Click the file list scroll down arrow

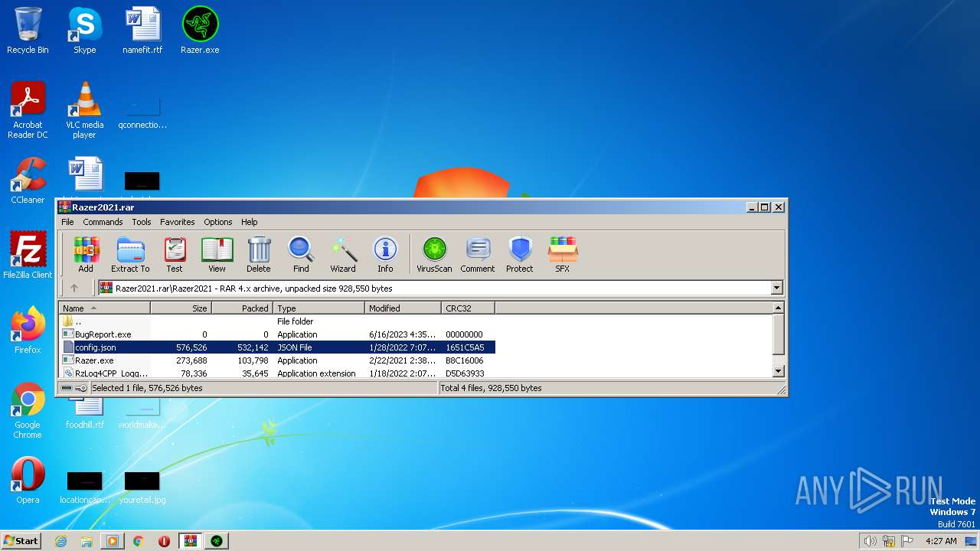click(x=778, y=371)
